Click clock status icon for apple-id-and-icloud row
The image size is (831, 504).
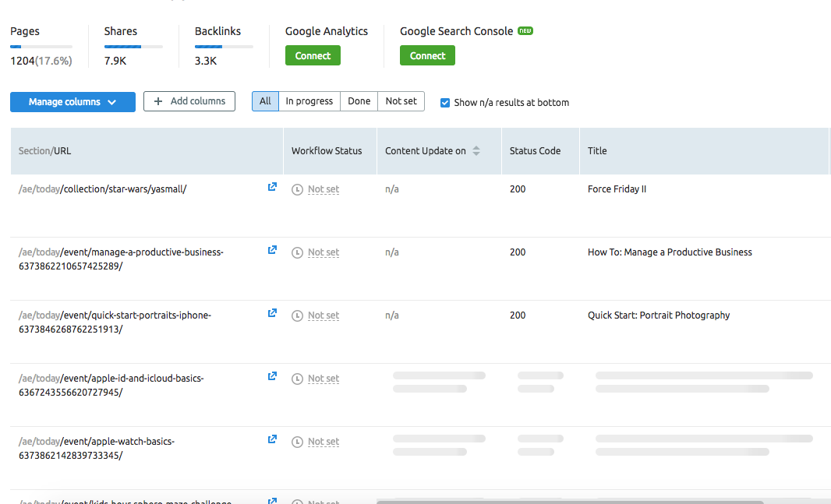tap(297, 379)
